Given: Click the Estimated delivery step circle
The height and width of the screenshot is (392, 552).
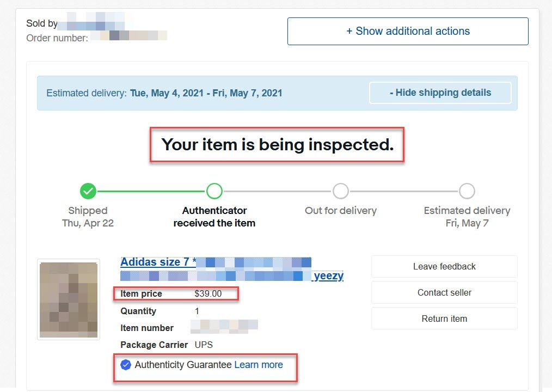Looking at the screenshot, I should [467, 191].
